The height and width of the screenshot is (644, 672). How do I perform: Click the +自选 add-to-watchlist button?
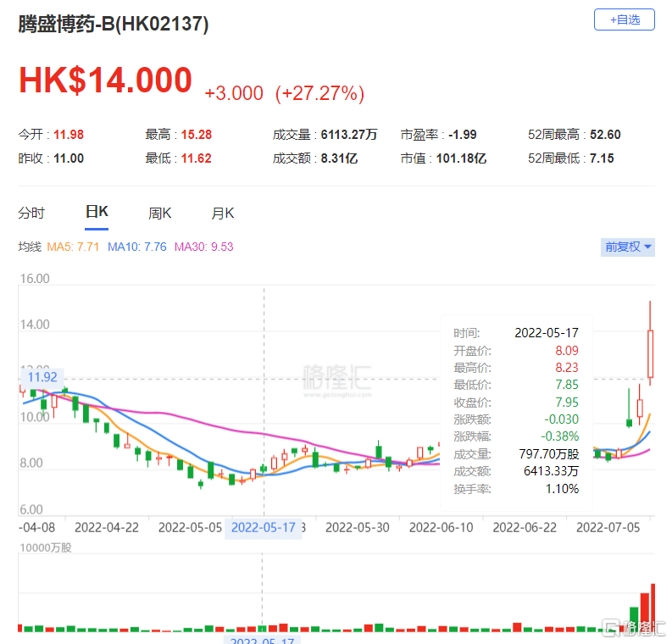(x=624, y=19)
